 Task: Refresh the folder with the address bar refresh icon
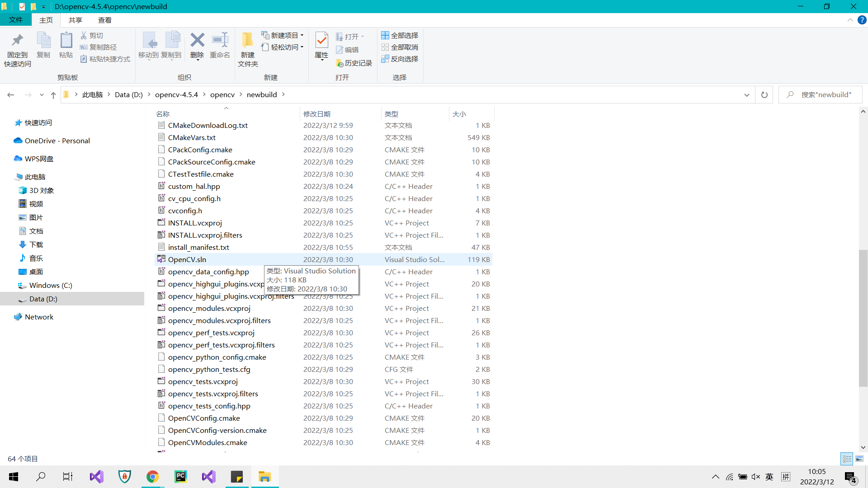pos(764,94)
